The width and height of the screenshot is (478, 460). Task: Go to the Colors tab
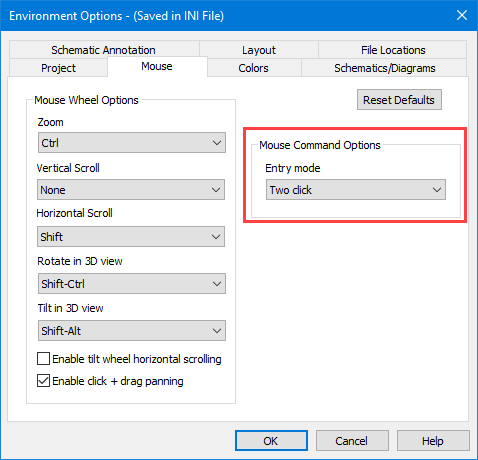point(254,68)
